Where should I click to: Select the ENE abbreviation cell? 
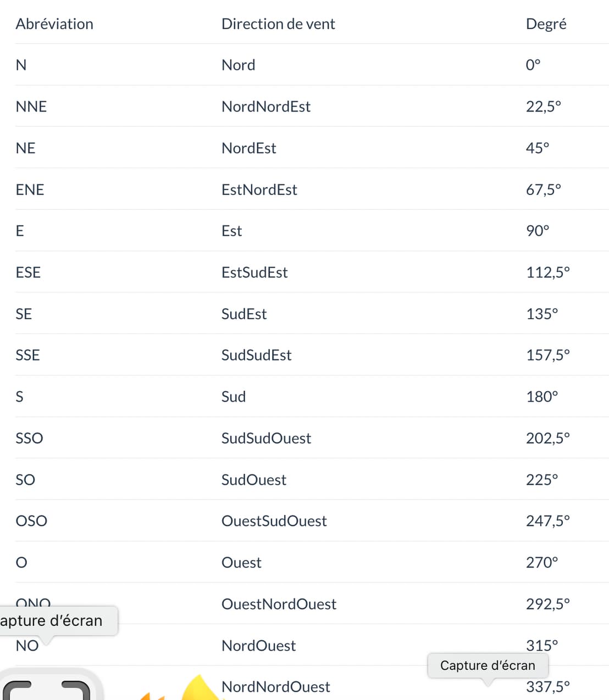(30, 190)
